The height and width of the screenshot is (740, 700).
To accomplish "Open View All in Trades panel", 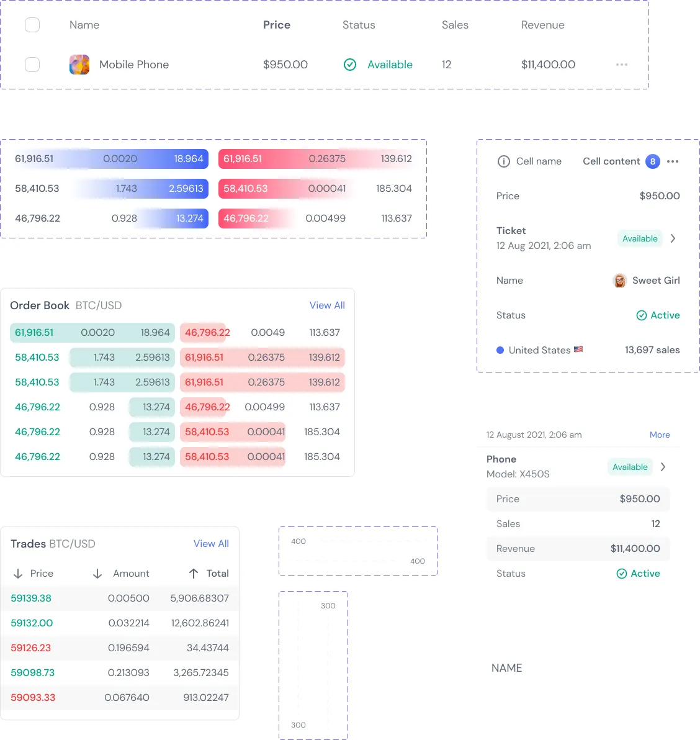I will (211, 544).
